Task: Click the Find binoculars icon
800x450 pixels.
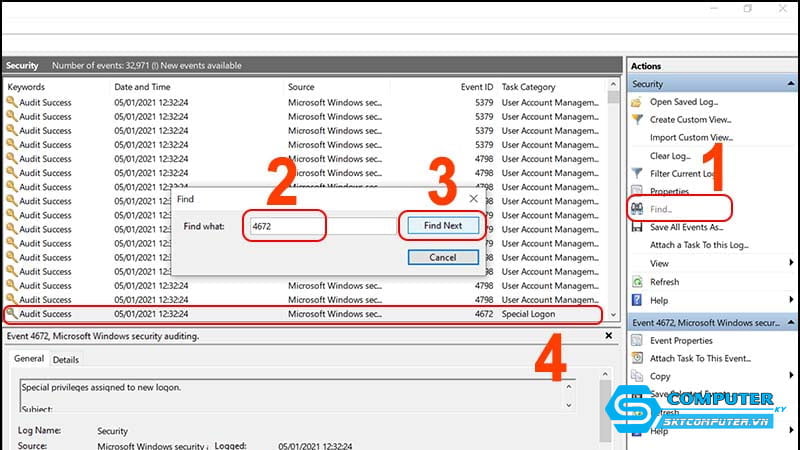Action: (x=638, y=209)
